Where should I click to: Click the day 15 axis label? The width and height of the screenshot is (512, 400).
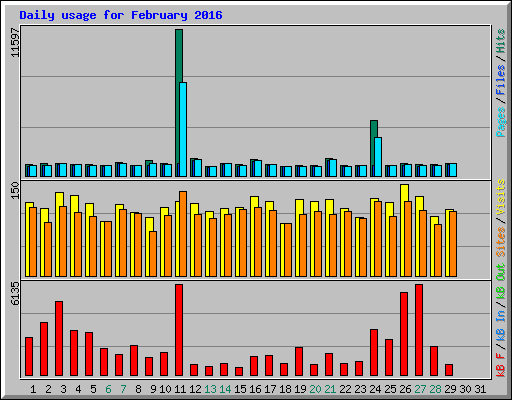(240, 389)
